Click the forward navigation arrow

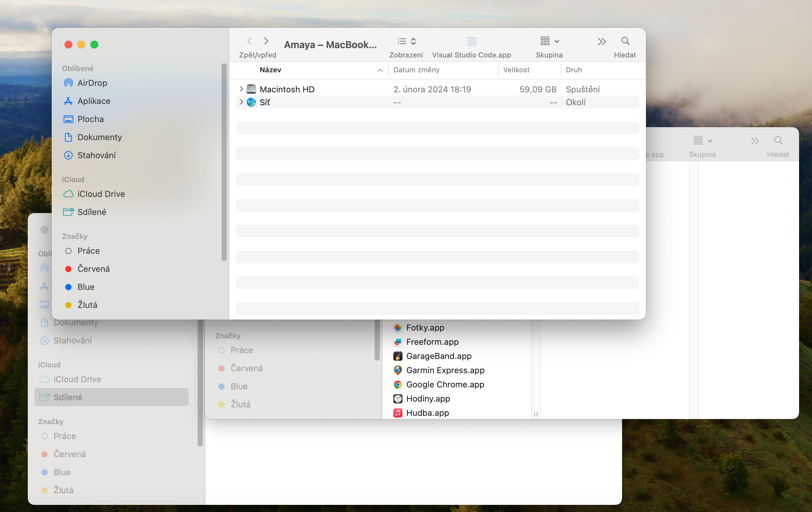[x=266, y=41]
